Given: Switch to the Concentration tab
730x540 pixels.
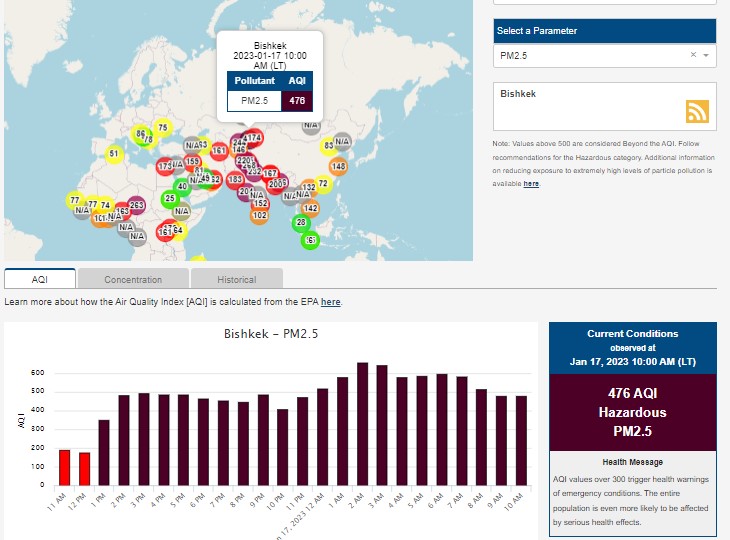Looking at the screenshot, I should coord(133,279).
